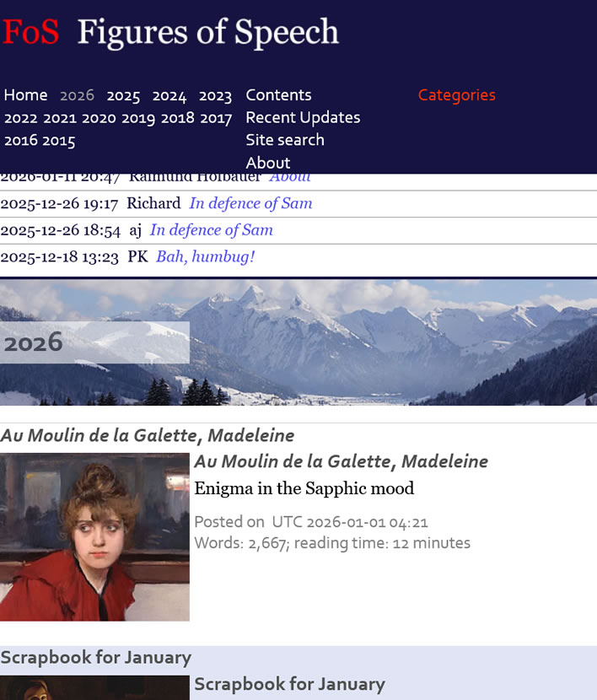Navigate to the 2015 archive

(59, 141)
